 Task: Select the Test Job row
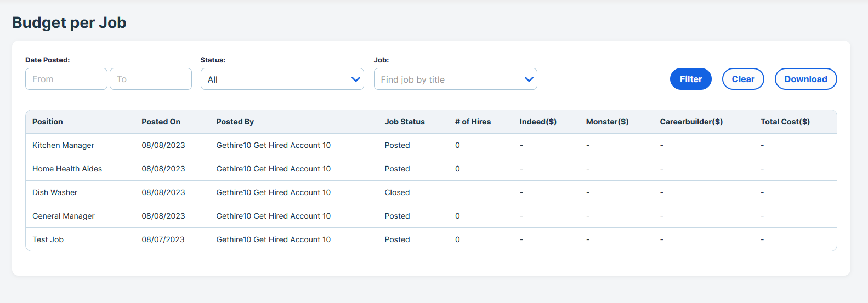431,239
